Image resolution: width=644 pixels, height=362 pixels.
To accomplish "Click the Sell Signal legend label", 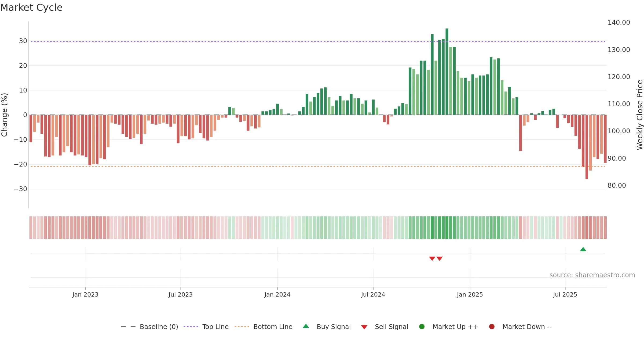I will [x=391, y=327].
